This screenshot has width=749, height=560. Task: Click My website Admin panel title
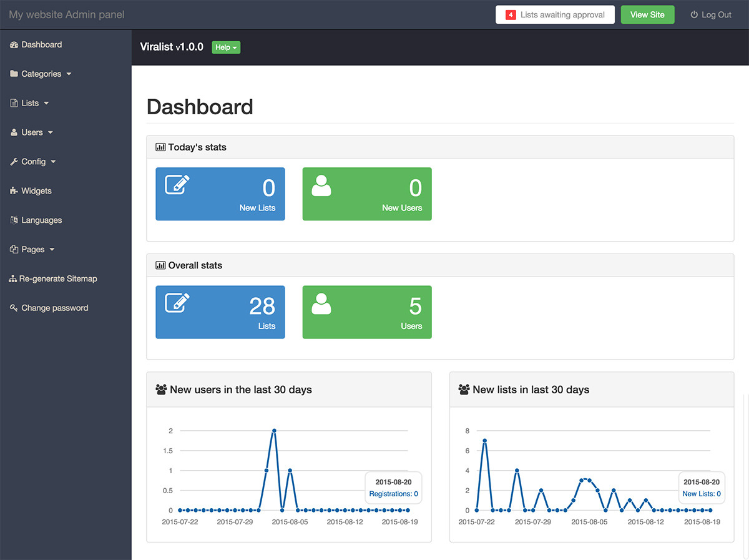pyautogui.click(x=67, y=14)
